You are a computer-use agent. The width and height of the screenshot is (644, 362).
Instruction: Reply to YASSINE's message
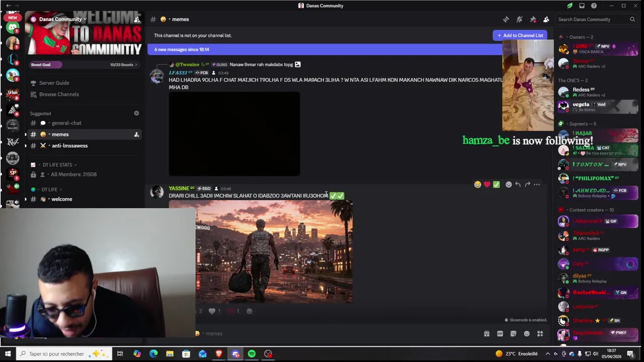(518, 185)
